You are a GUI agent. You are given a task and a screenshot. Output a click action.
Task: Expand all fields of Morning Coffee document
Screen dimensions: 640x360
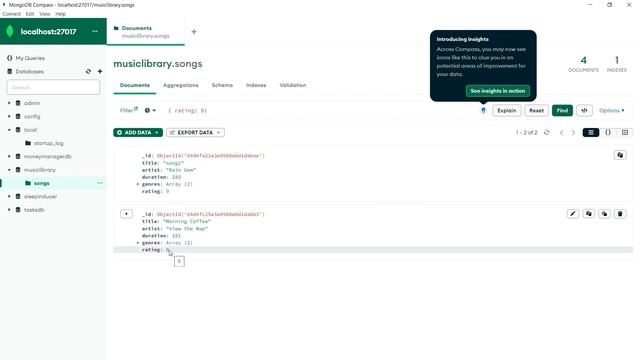point(127,214)
